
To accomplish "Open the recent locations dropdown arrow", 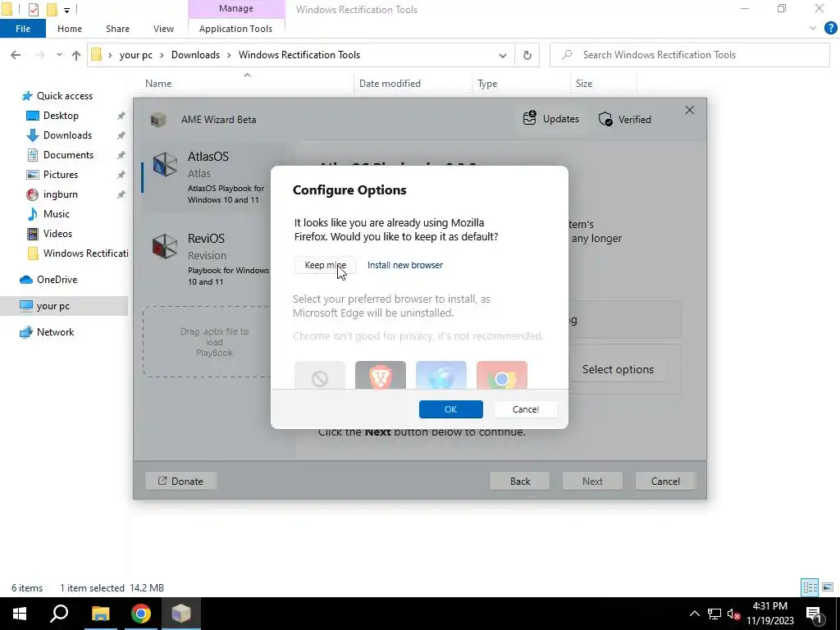I will click(59, 55).
